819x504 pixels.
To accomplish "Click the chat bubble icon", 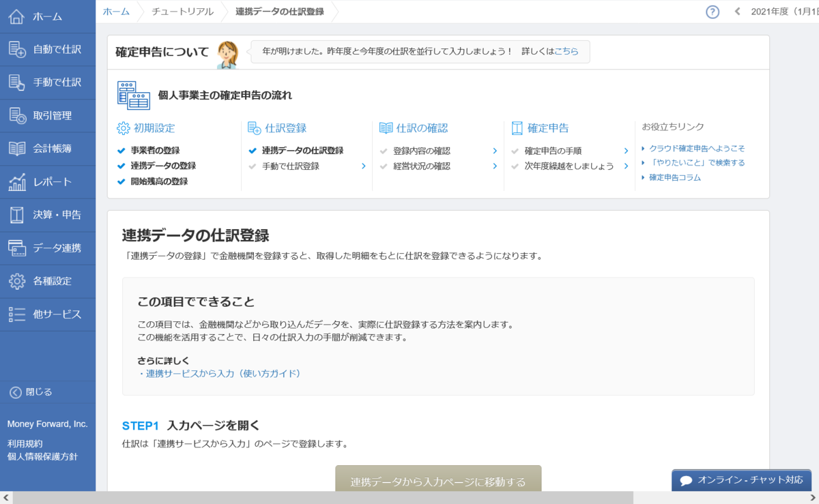I will pos(687,480).
